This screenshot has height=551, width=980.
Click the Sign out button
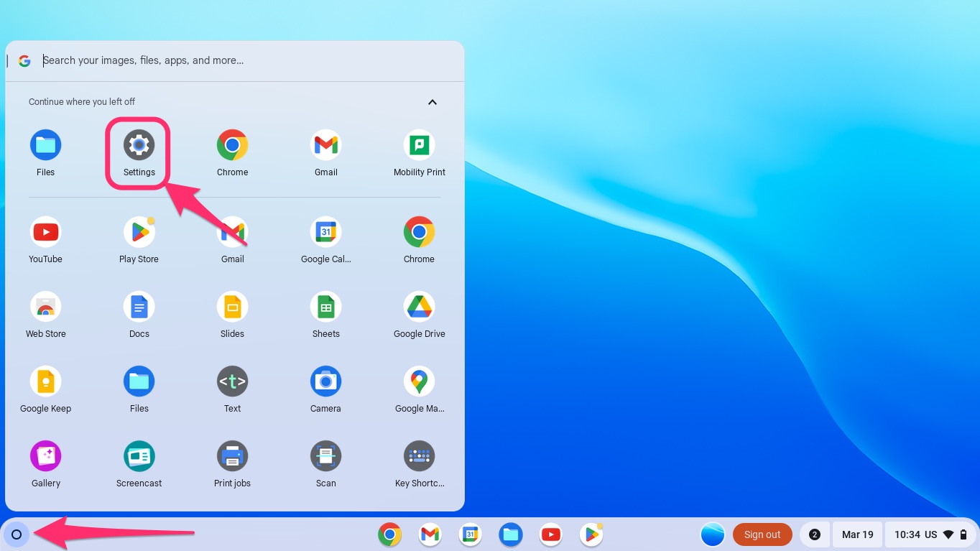tap(762, 534)
